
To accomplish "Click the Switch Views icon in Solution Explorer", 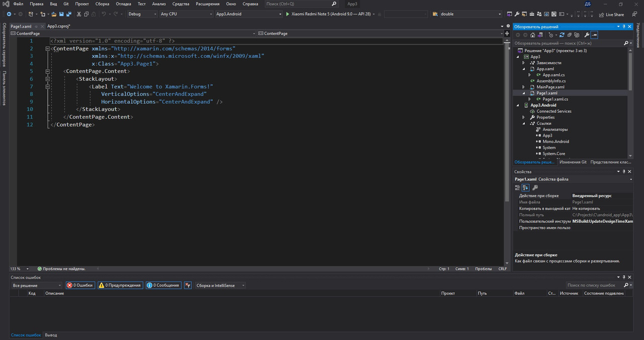I will coord(540,35).
